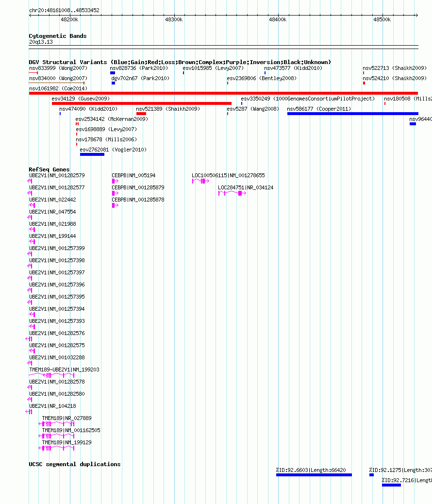The height and width of the screenshot is (504, 432).
Task: Click the UBE2V1|NM_001257399 label
Action: click(57, 249)
